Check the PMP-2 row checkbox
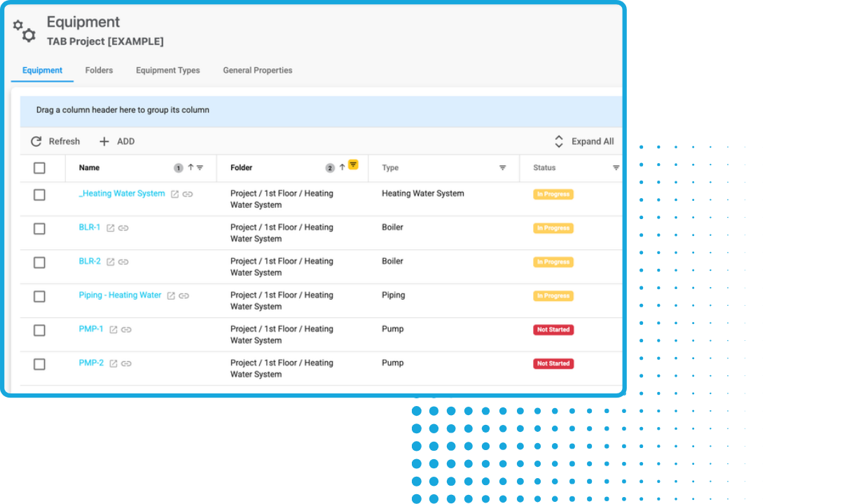Viewport: 844px width, 504px height. coord(39,365)
